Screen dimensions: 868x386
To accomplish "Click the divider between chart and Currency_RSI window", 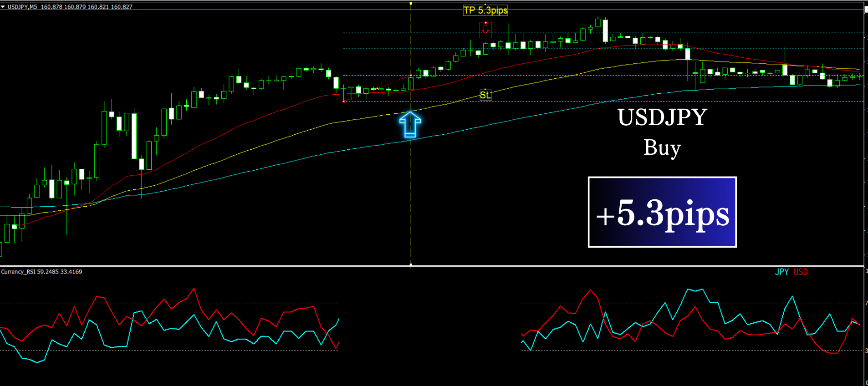I will coord(432,266).
